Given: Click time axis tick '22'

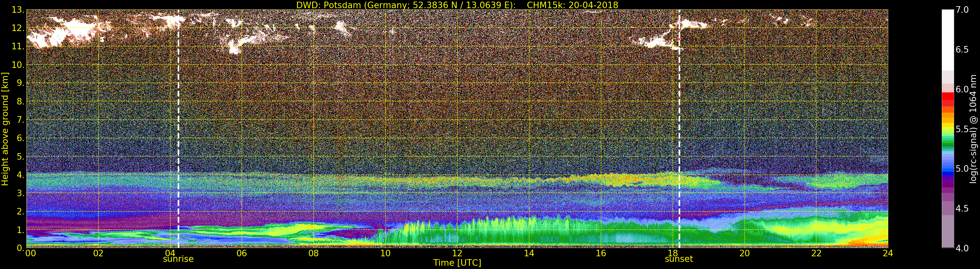Looking at the screenshot, I should pos(816,253).
